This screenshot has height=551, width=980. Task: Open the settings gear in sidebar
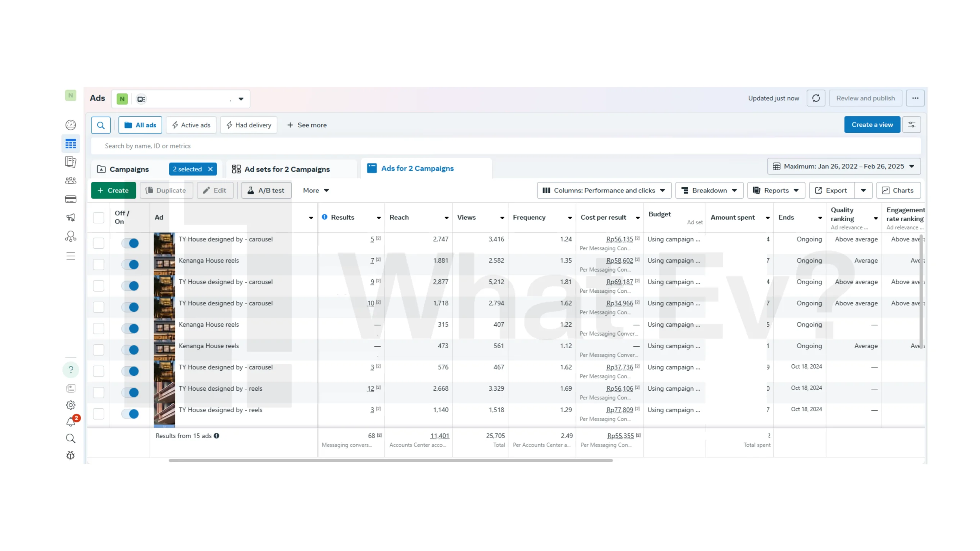pyautogui.click(x=71, y=405)
